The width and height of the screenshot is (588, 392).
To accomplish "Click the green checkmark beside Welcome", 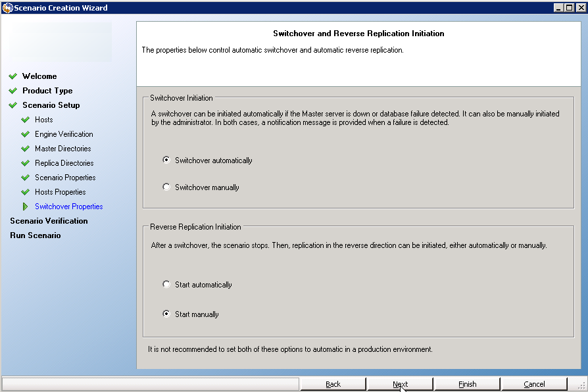I will click(x=12, y=76).
